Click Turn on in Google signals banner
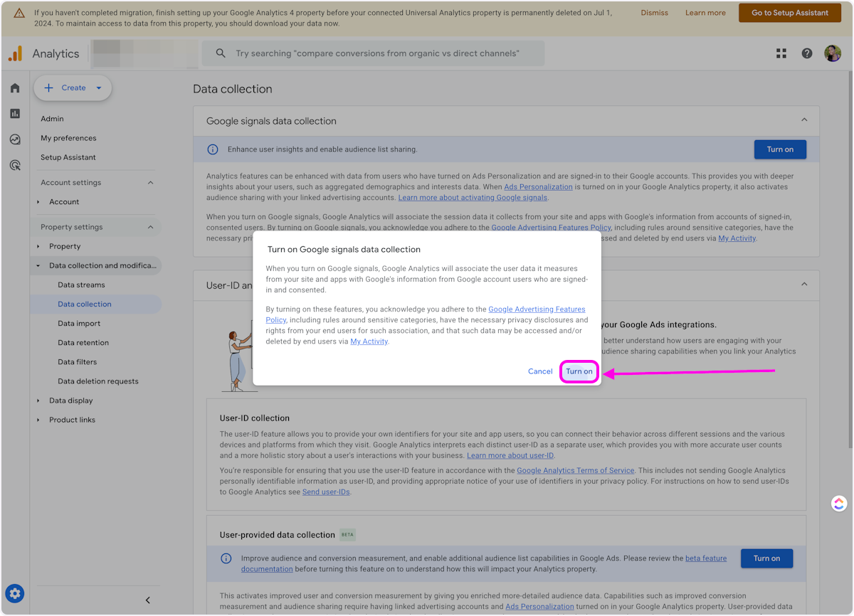 780,149
